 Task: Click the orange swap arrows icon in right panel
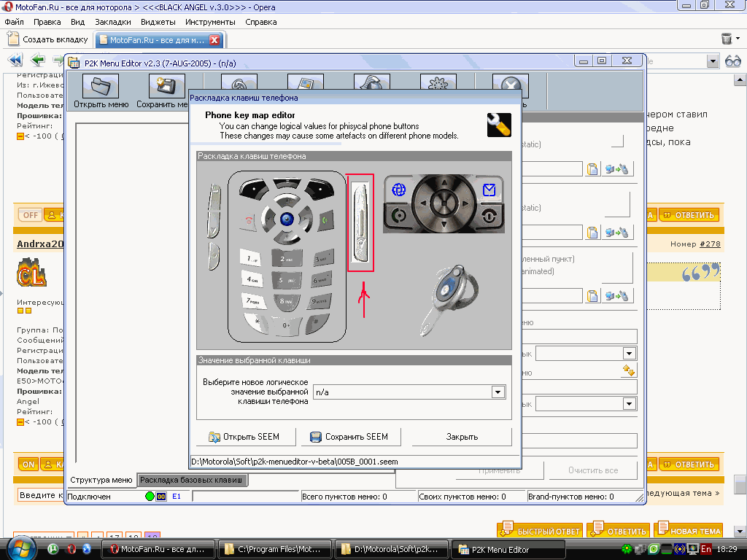tap(628, 370)
